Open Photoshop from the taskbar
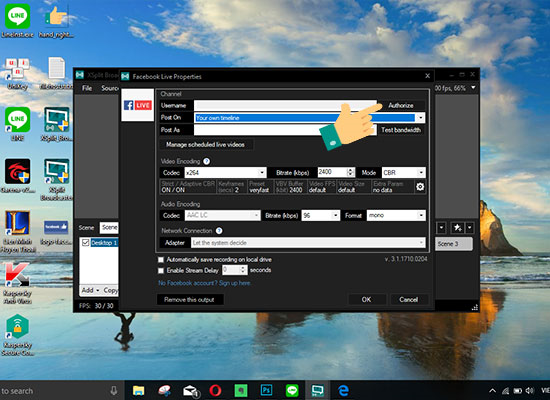The width and height of the screenshot is (550, 400). pyautogui.click(x=267, y=390)
